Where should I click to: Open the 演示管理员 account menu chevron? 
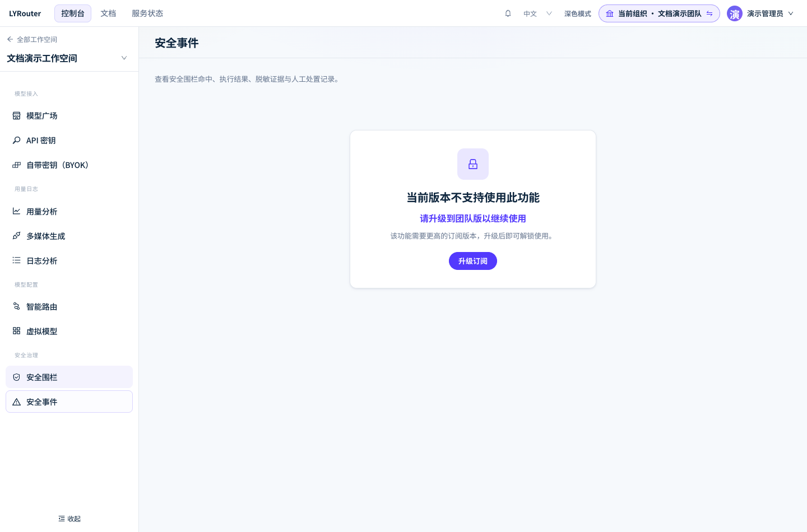pos(791,13)
